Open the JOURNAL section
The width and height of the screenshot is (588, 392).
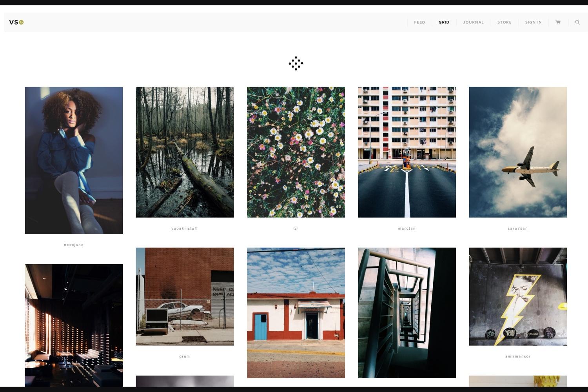pos(473,22)
